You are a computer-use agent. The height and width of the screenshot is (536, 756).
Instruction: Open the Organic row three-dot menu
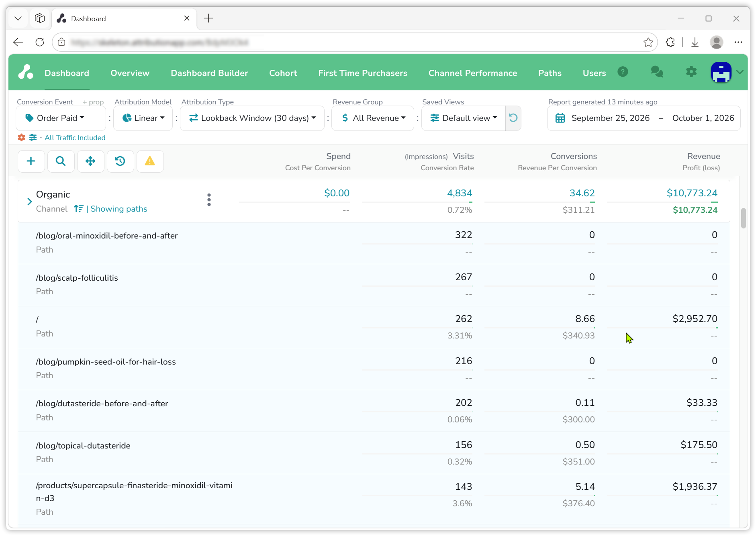pos(209,200)
